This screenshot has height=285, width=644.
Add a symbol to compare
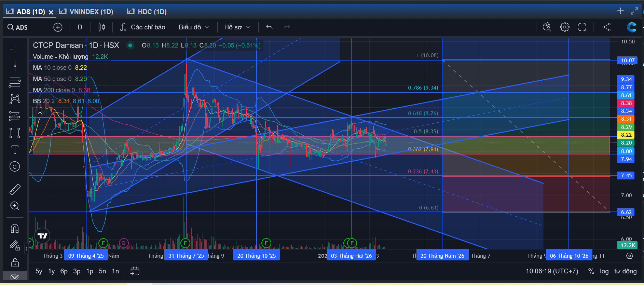point(58,27)
